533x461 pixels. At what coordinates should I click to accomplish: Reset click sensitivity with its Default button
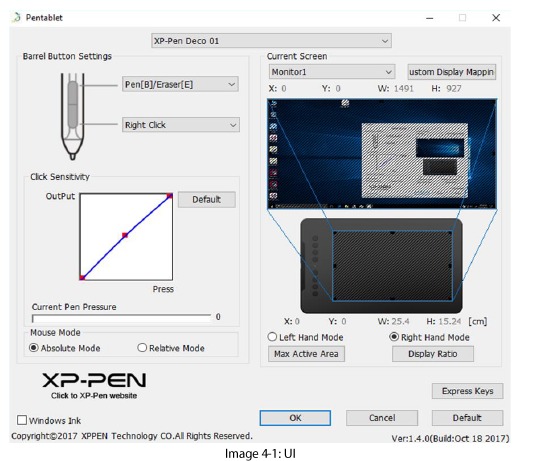[x=207, y=200]
